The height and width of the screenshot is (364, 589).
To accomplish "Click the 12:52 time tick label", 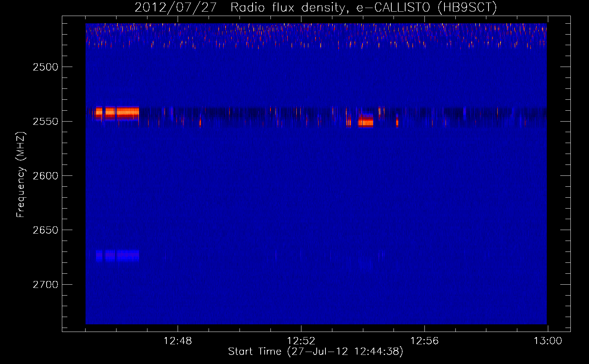I will pos(301,341).
